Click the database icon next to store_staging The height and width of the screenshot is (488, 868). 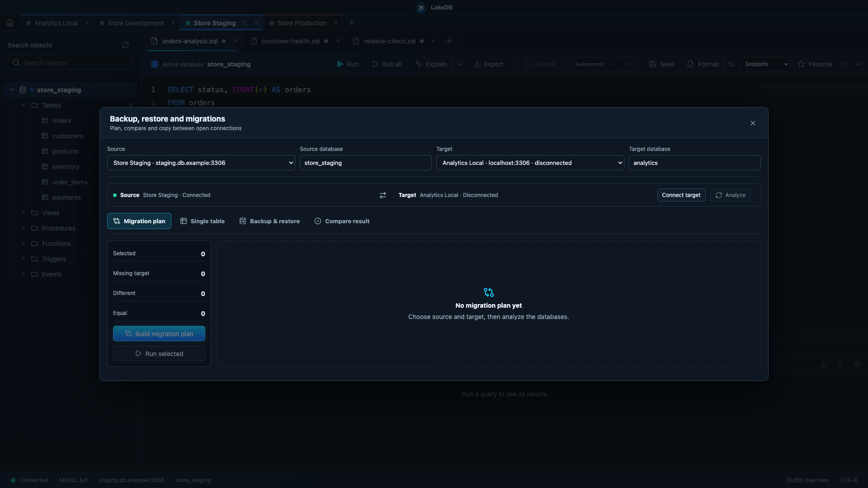[23, 90]
